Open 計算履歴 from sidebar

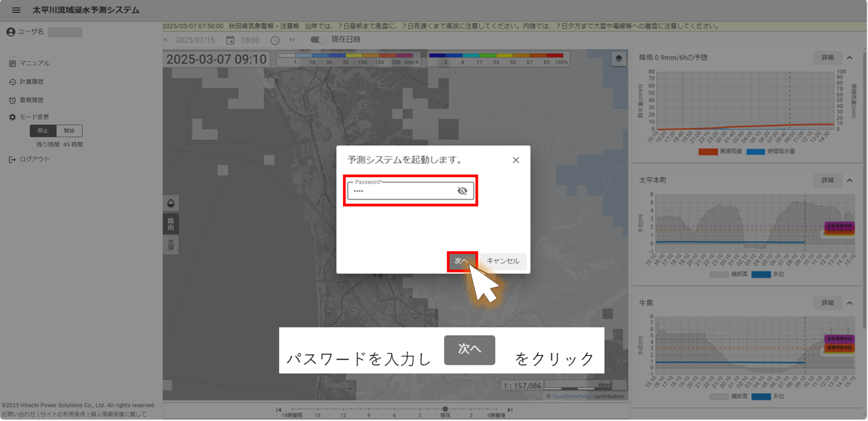[x=31, y=81]
